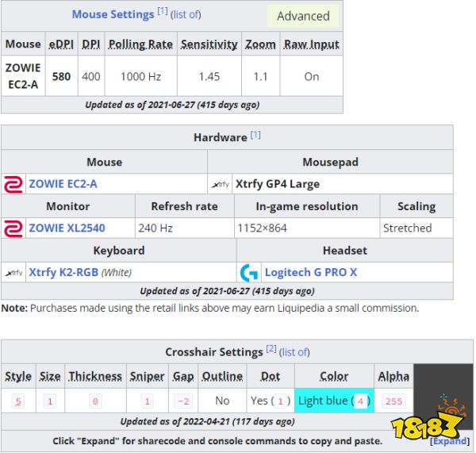Viewport: 476px width, 453px height.
Task: Follow reference [1] beside Mouse Settings
Action: point(163,11)
